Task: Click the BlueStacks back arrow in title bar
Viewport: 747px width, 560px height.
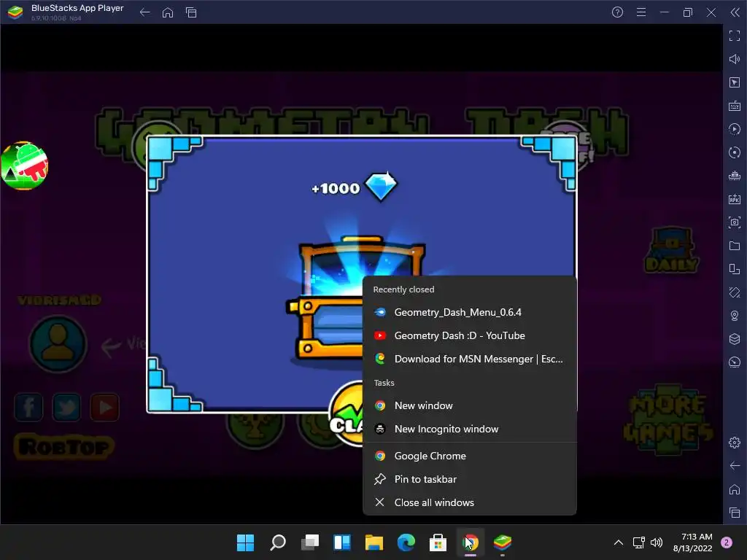Action: (145, 12)
